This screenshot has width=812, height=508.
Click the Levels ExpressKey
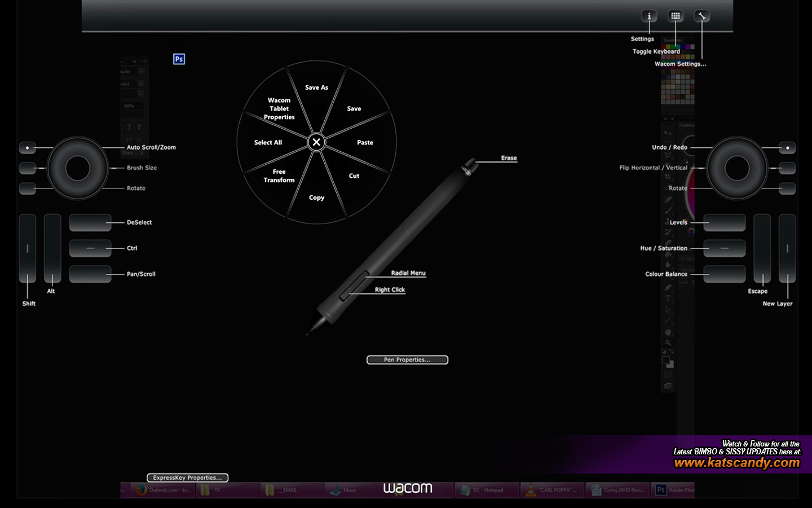(724, 222)
